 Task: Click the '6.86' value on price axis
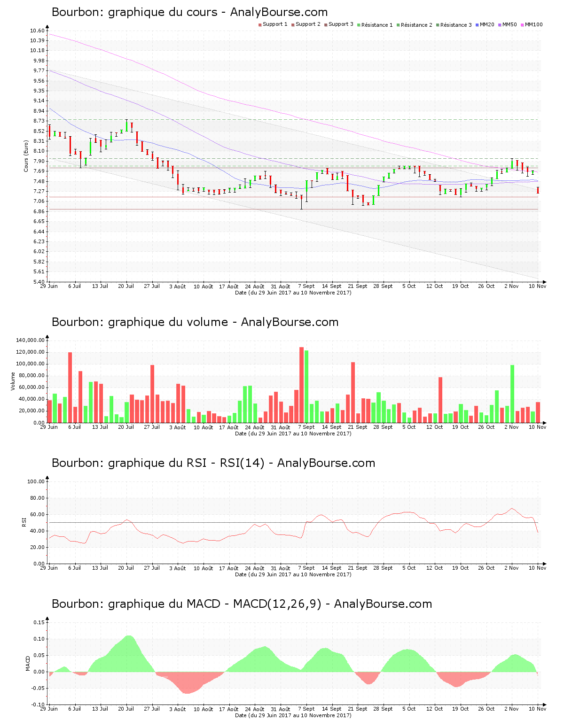tap(39, 212)
